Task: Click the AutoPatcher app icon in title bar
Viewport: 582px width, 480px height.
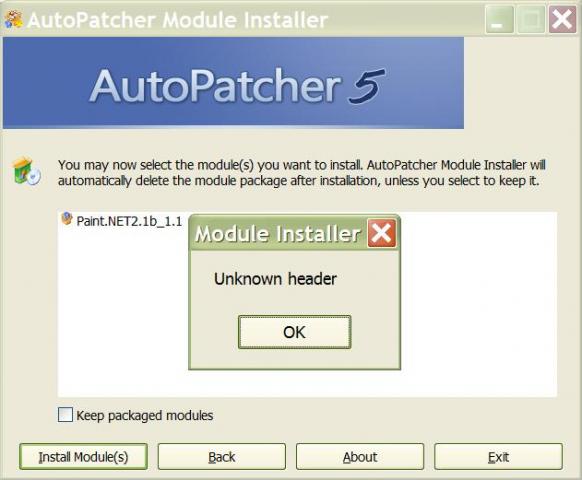Action: pyautogui.click(x=13, y=19)
